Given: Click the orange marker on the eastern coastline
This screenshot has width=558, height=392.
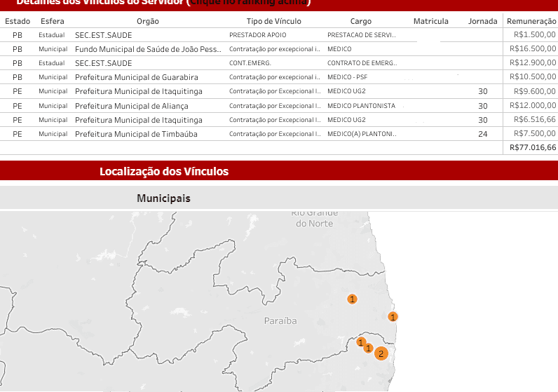Looking at the screenshot, I should (x=393, y=316).
